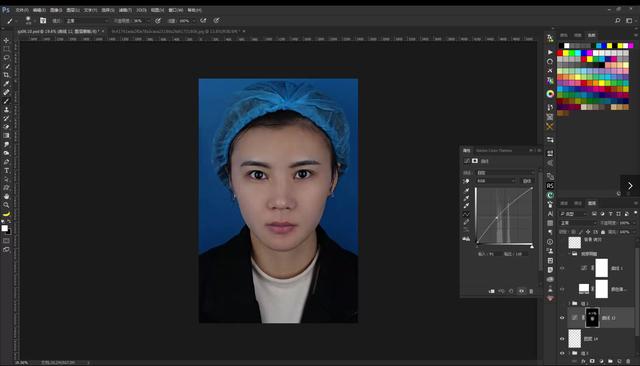640x366 pixels.
Task: Open the File menu
Action: 22,10
